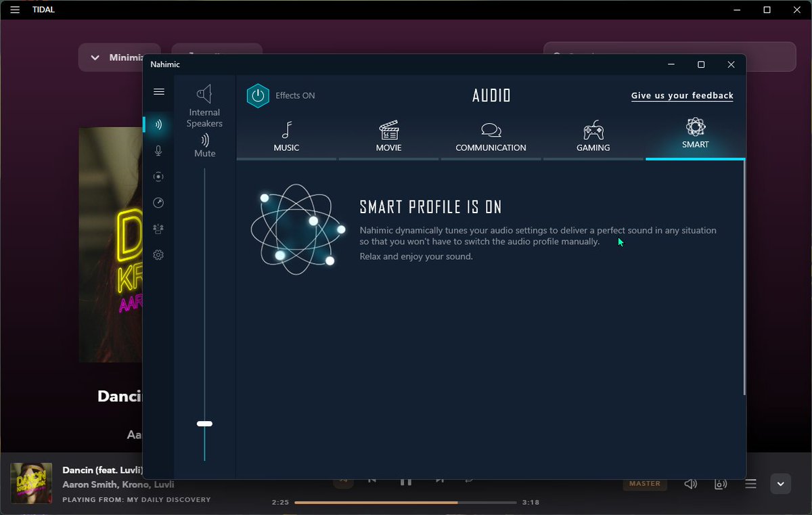Click the Relax and enjoy your sound text
This screenshot has height=515, width=812.
416,256
